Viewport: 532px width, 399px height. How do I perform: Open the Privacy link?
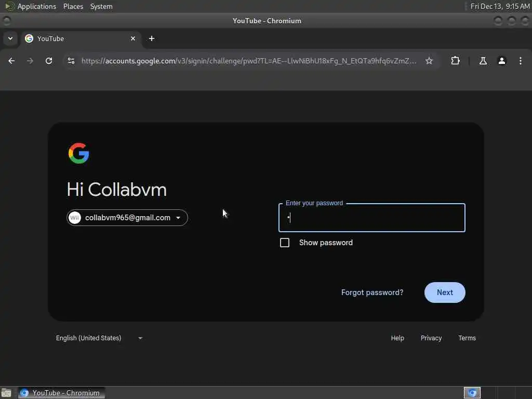click(431, 338)
